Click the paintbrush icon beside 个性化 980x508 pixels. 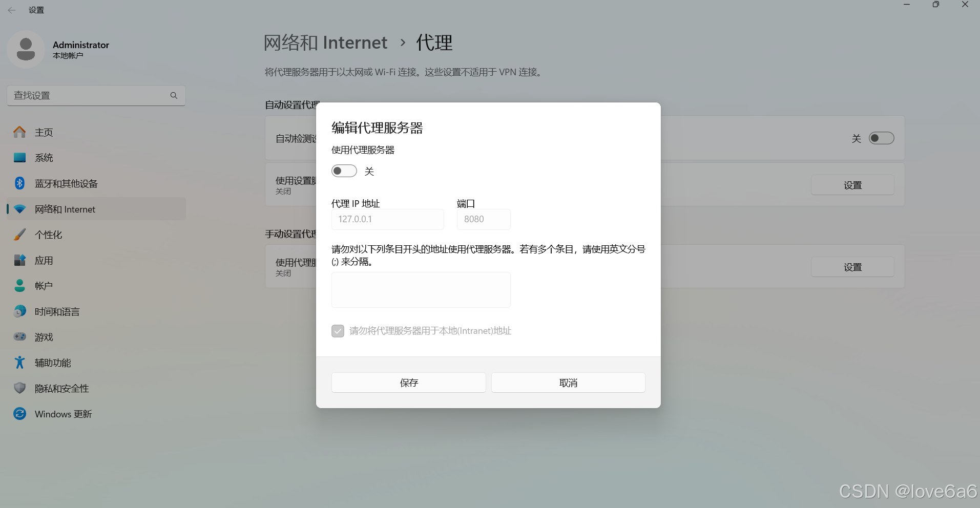click(19, 235)
